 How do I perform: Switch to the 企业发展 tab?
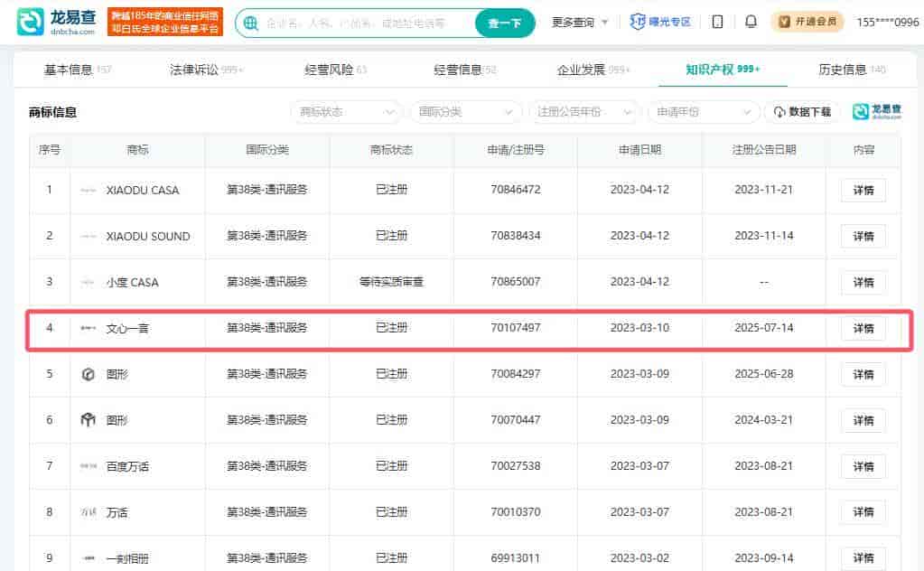[x=593, y=70]
